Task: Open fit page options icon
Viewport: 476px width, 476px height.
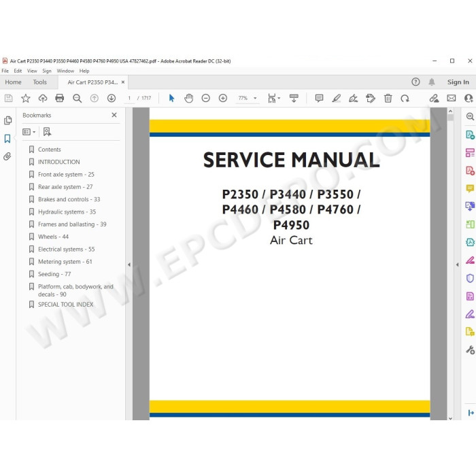Action: point(274,99)
